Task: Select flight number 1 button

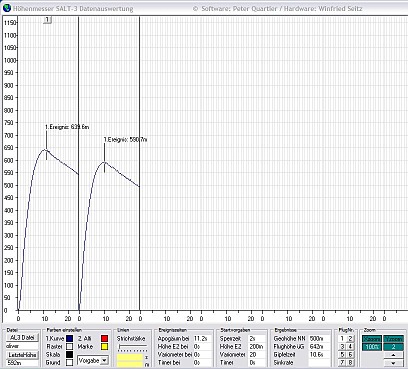Action: pyautogui.click(x=342, y=339)
